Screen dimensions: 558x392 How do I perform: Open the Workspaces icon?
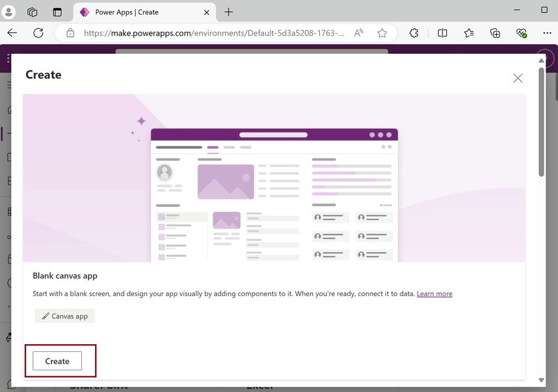click(32, 12)
